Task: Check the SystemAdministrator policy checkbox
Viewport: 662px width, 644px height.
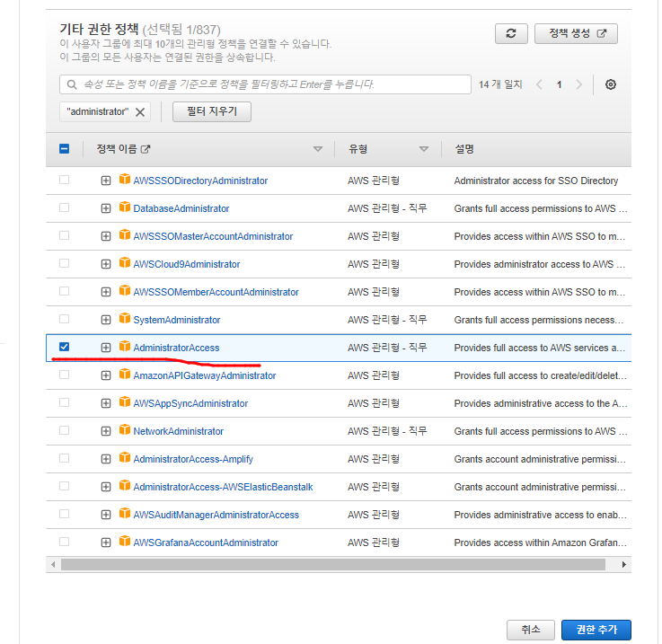Action: (x=64, y=319)
